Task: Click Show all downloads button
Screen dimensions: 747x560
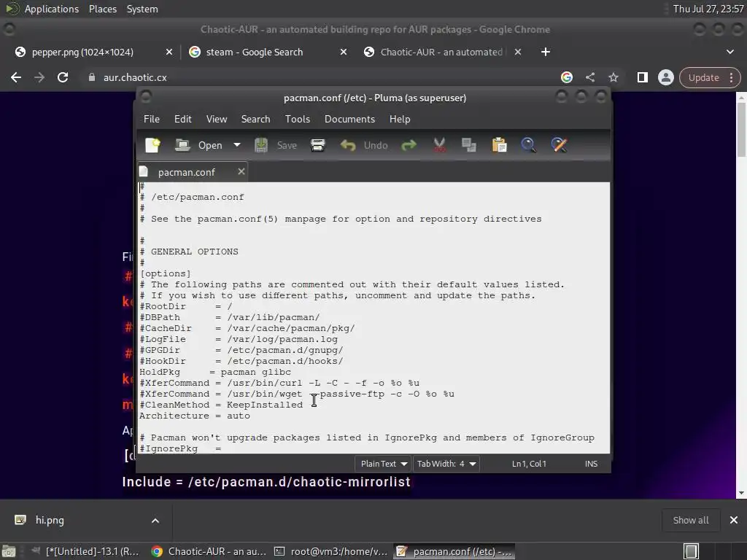Action: [x=690, y=521]
